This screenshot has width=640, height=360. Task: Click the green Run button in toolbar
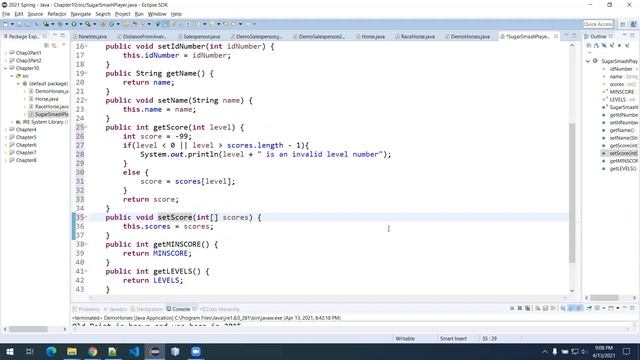(74, 24)
